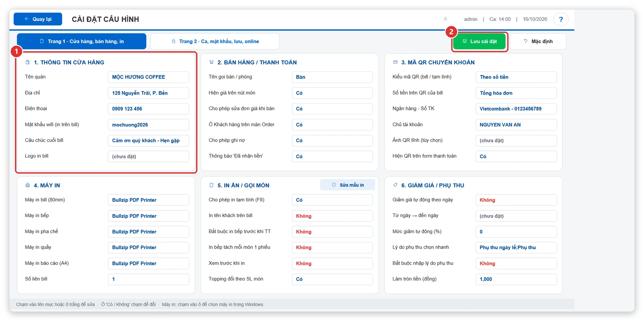Choose printer for Máy in quầy
The height and width of the screenshot is (321, 644).
coord(148,247)
